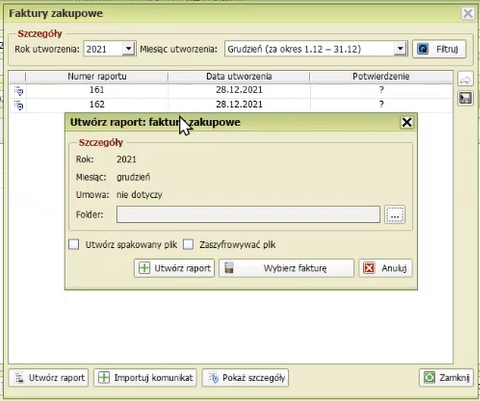Browse for folder with the ellipsis button

point(395,214)
